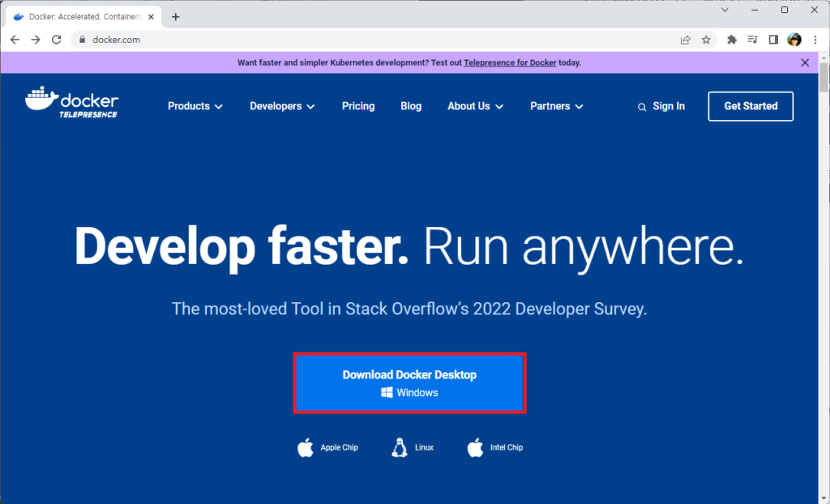Viewport: 830px width, 504px height.
Task: Reload the docker.com page
Action: pyautogui.click(x=57, y=40)
